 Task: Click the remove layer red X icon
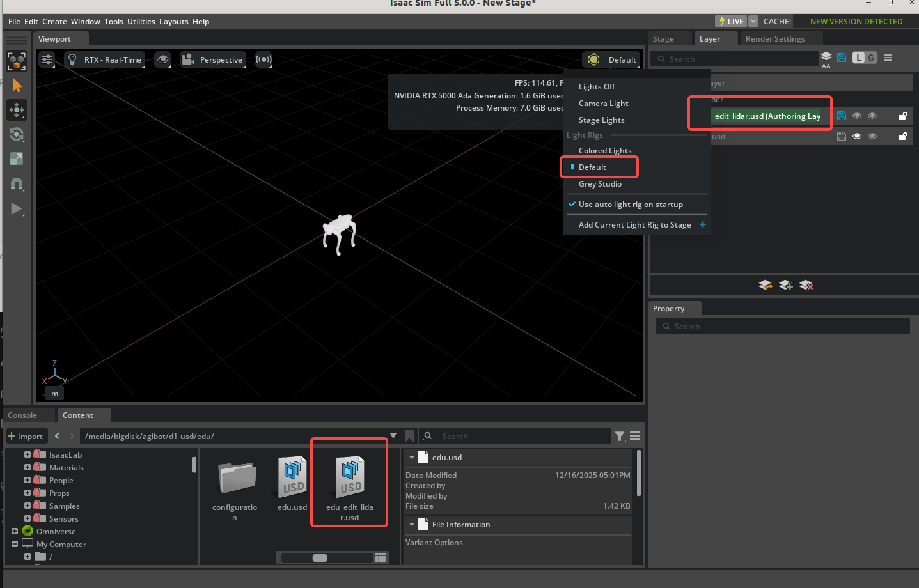point(806,285)
